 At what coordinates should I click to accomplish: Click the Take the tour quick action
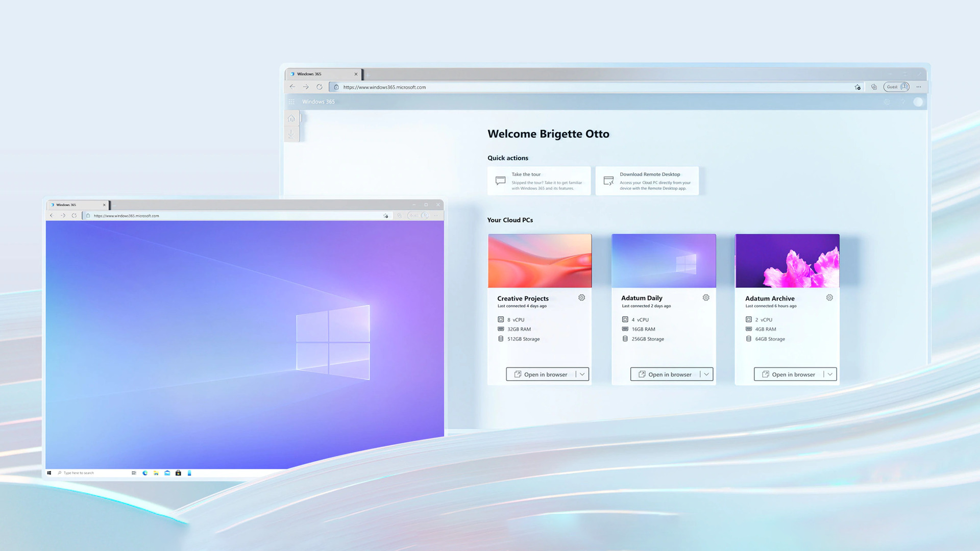tap(539, 181)
